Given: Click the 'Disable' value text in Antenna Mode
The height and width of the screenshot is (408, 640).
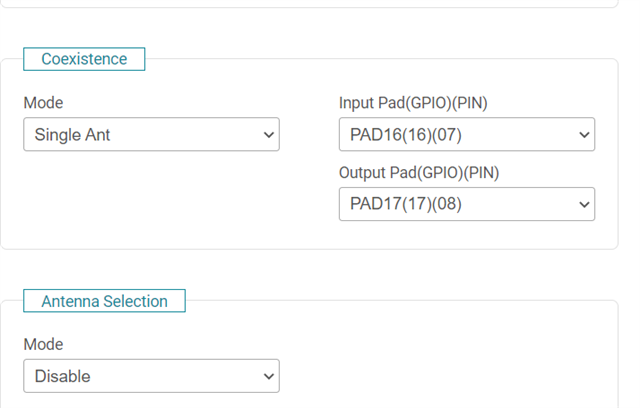Looking at the screenshot, I should click(62, 376).
